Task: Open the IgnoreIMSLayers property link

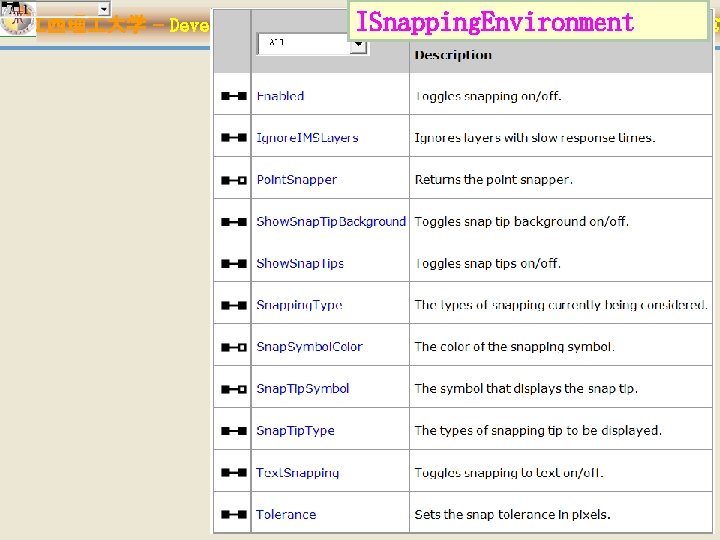Action: coord(307,138)
